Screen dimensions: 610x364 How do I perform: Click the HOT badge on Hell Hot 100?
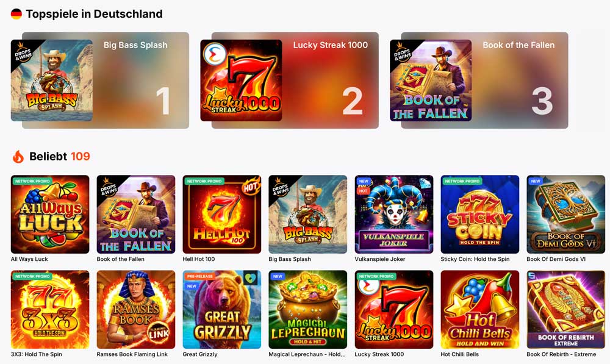(x=251, y=187)
